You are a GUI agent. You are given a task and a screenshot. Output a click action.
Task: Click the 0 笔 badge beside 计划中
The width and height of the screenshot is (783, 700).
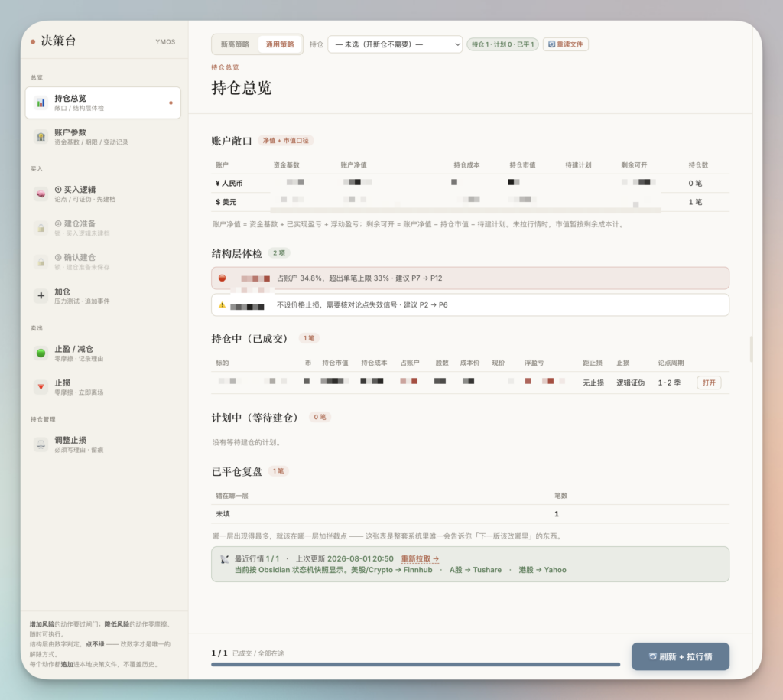(320, 417)
